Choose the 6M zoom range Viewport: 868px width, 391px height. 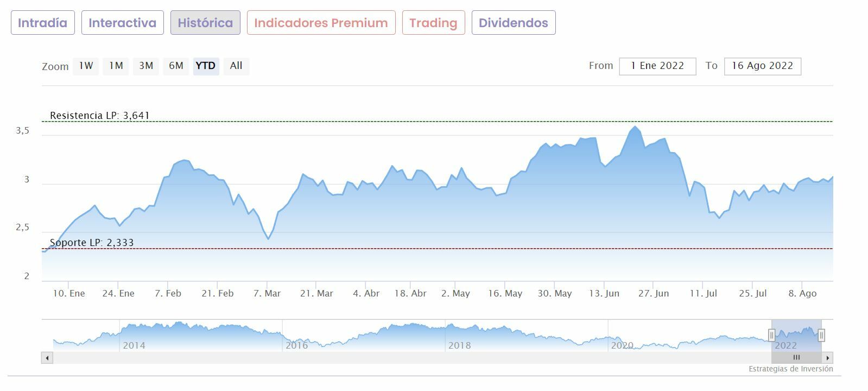pyautogui.click(x=176, y=66)
